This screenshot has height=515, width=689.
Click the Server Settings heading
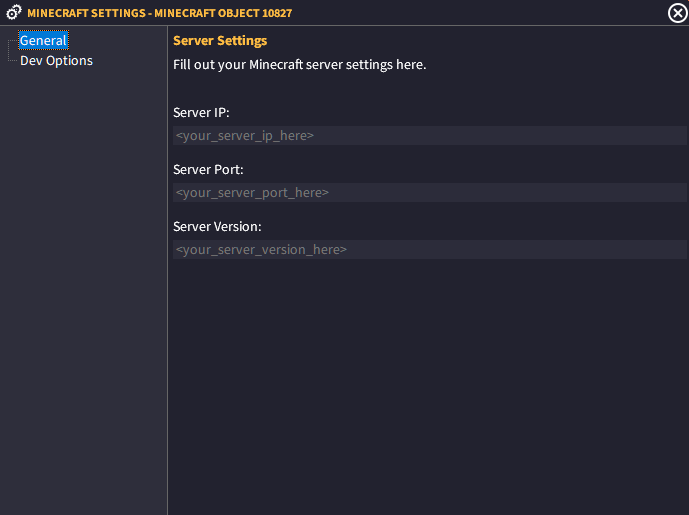(x=220, y=41)
